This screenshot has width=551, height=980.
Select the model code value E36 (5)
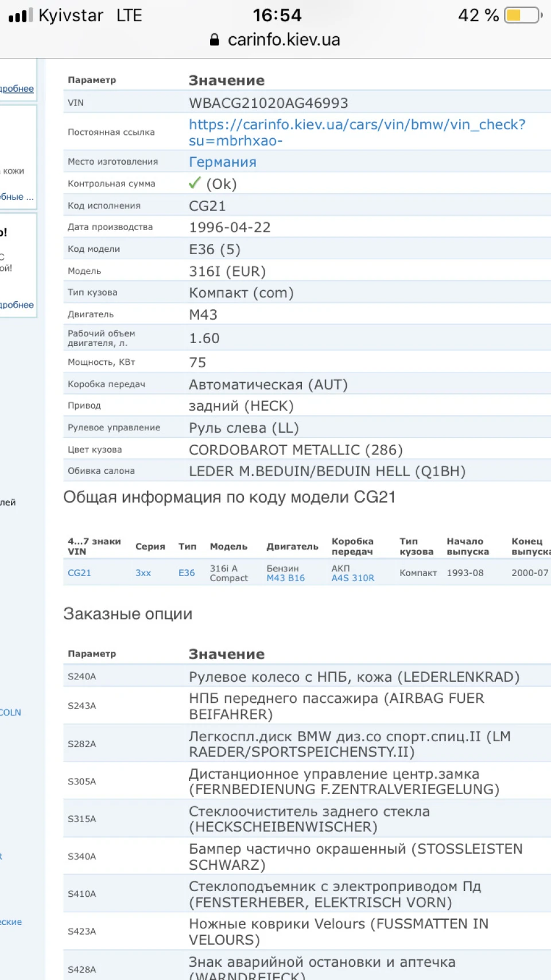pos(215,250)
